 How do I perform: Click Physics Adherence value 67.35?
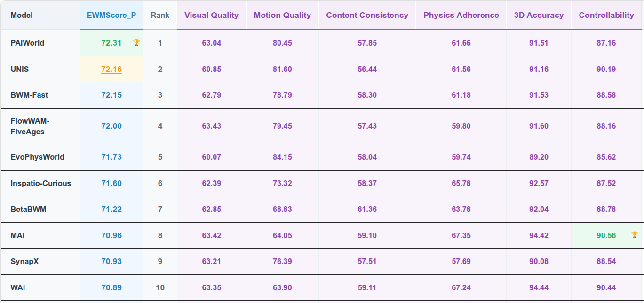[x=461, y=235]
